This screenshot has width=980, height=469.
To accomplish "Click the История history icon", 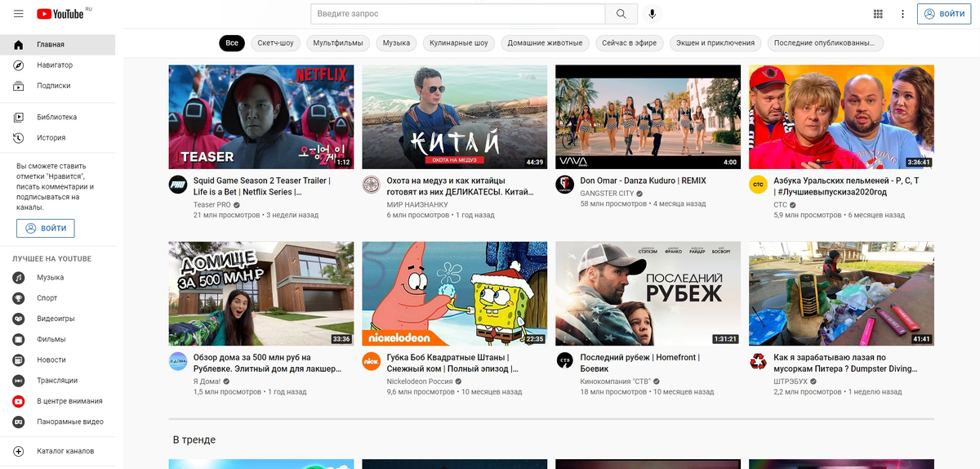I will (x=19, y=138).
